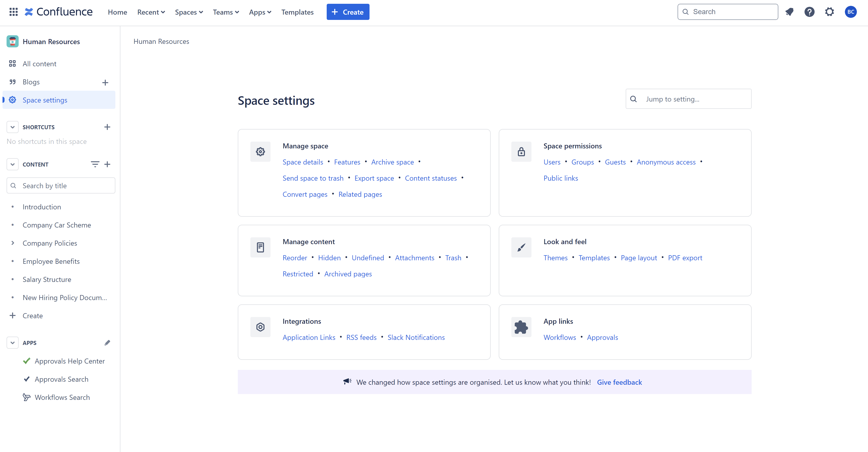Open the app switcher grid icon
This screenshot has width=868, height=452.
[14, 12]
